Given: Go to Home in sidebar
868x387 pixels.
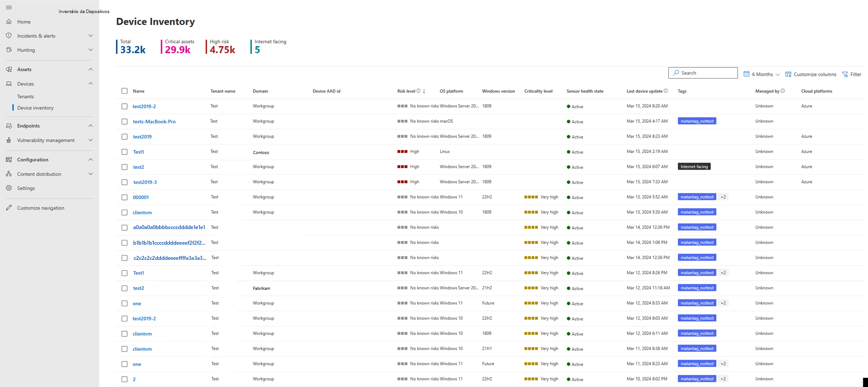Looking at the screenshot, I should [x=24, y=22].
